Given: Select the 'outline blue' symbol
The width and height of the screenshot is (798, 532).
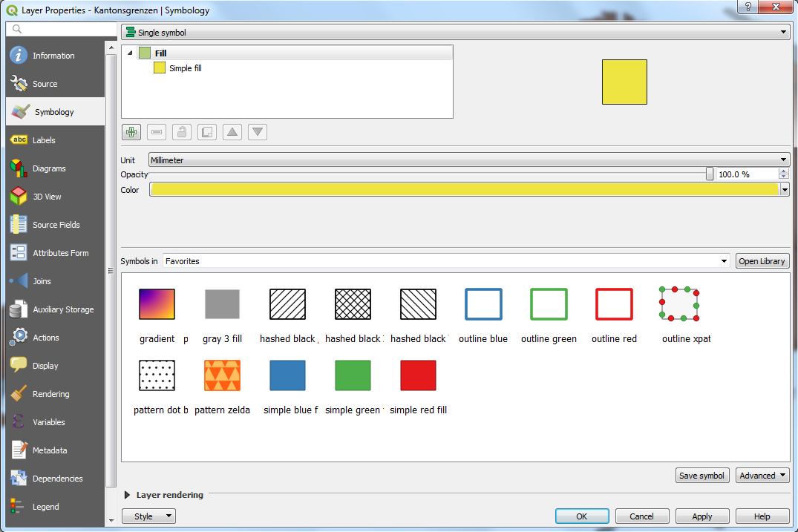Looking at the screenshot, I should (x=483, y=304).
